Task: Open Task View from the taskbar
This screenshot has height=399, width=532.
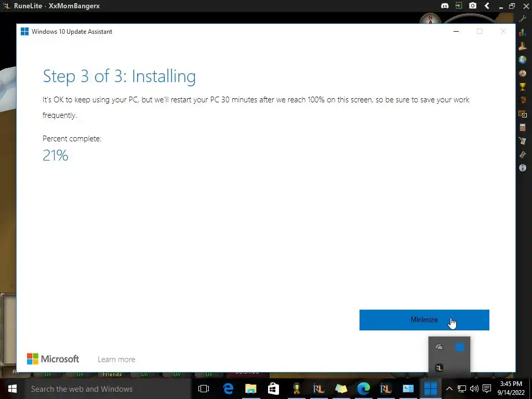Action: click(203, 389)
